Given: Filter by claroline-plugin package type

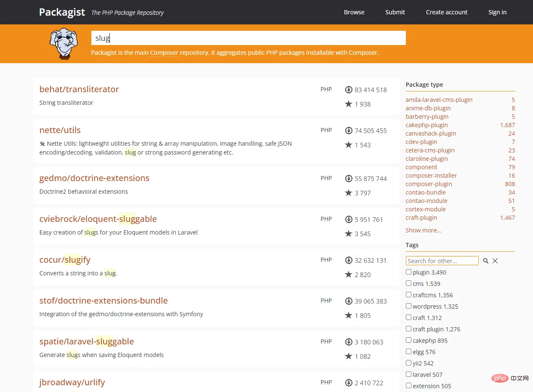Looking at the screenshot, I should [426, 159].
